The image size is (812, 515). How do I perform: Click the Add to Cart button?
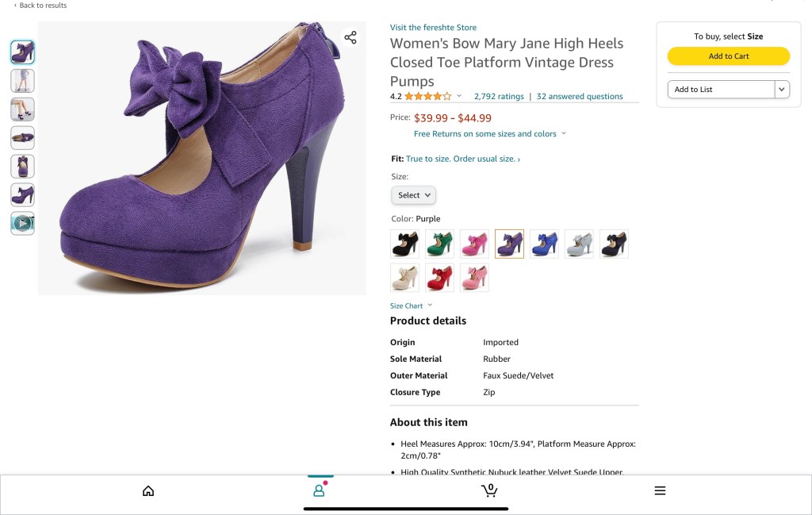pyautogui.click(x=728, y=56)
